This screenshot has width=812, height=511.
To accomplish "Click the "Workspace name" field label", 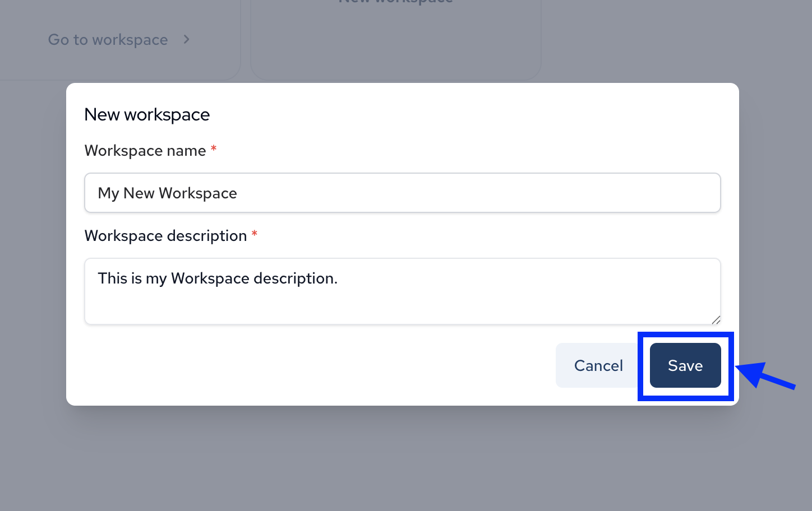I will coord(145,150).
